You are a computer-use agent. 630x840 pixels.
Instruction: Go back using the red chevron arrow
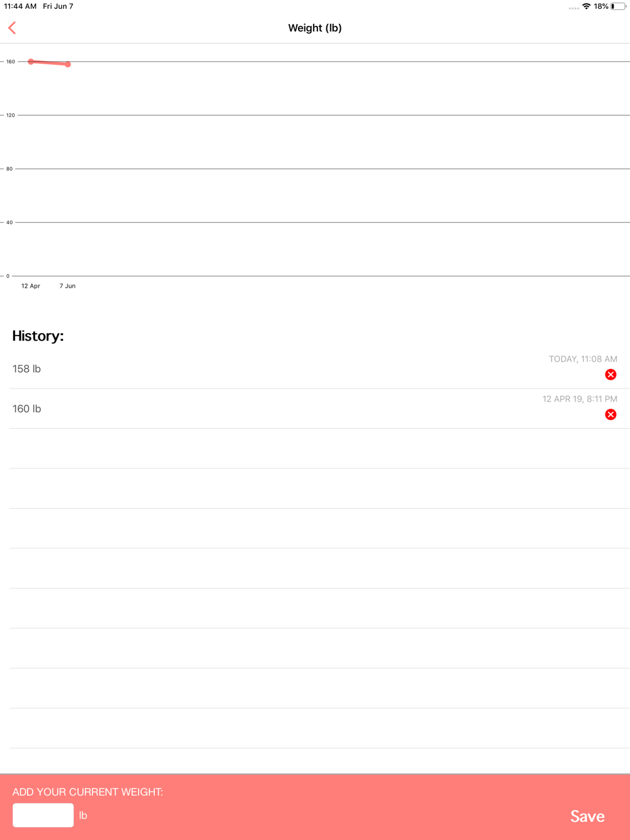click(12, 28)
